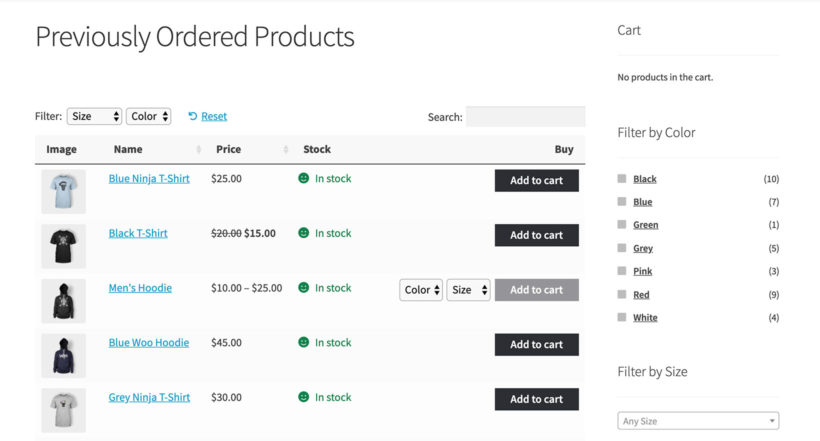Click the $10.00 – $25.00 price range
Viewport: 820px width, 441px height.
click(246, 288)
